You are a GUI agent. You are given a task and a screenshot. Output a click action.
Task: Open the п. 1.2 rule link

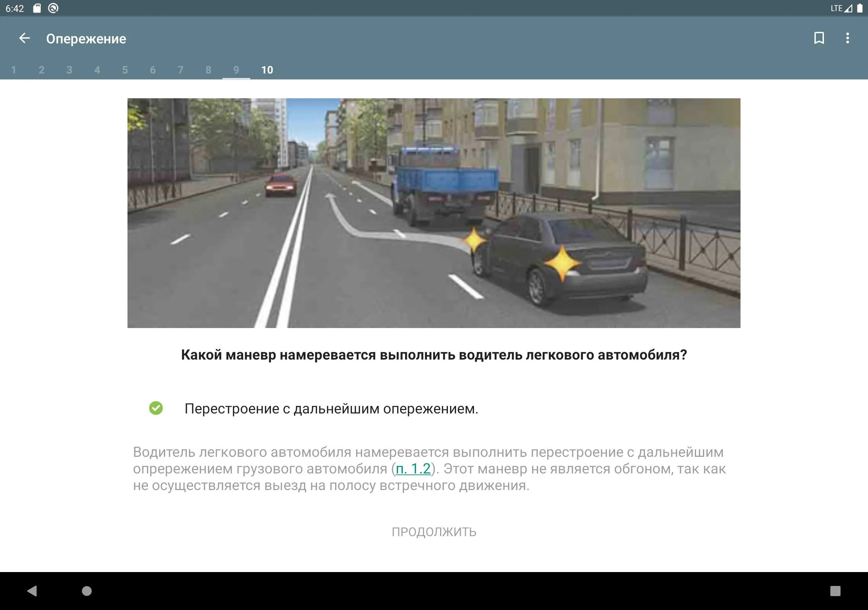click(x=413, y=469)
